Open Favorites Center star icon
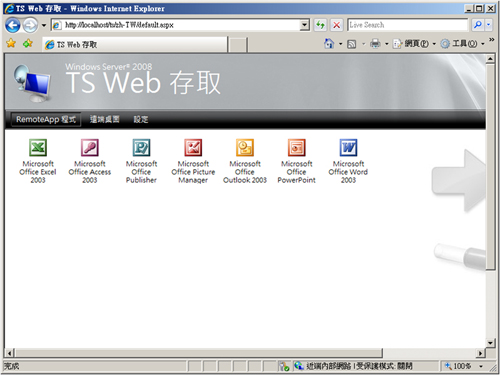 (x=11, y=43)
